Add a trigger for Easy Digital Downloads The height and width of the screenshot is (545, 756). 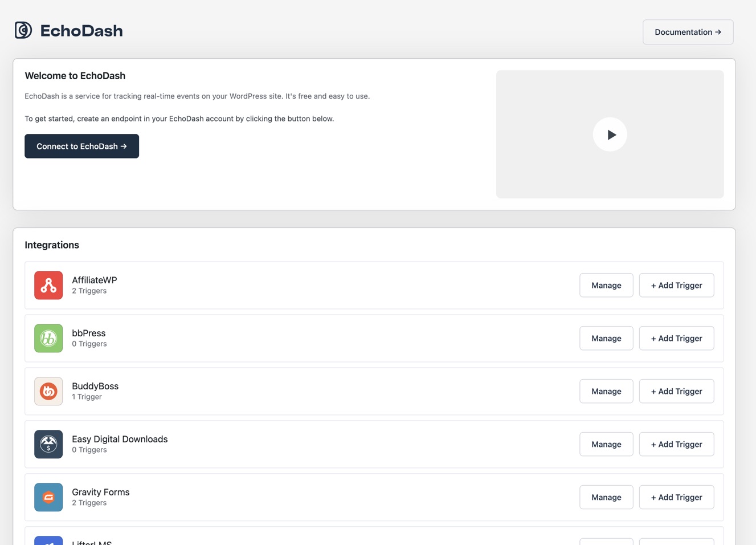(676, 444)
